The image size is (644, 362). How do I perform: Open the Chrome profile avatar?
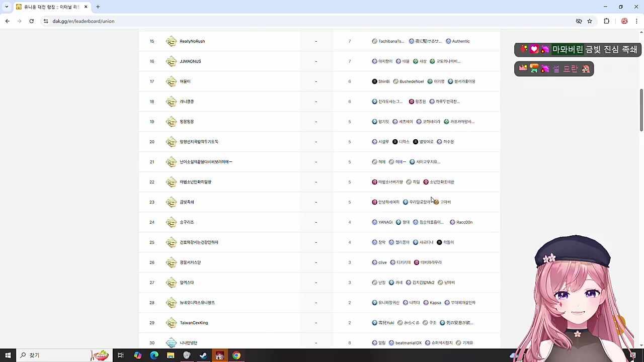tap(624, 21)
